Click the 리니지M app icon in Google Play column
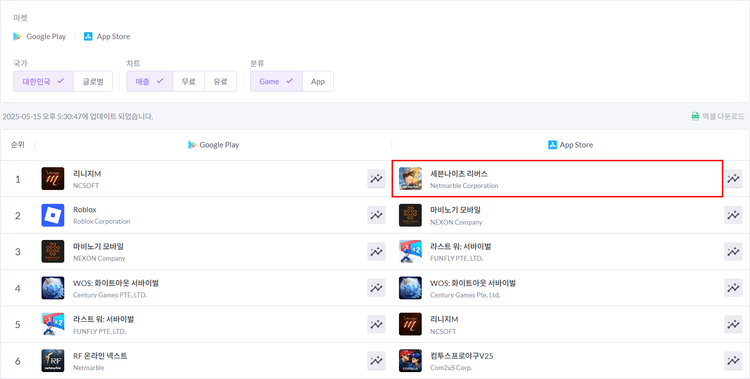Viewport: 750px width, 379px height. pos(53,179)
